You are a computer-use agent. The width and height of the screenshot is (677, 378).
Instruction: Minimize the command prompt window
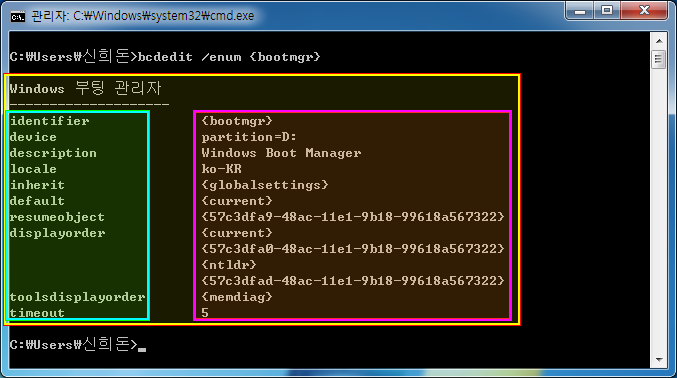click(580, 11)
